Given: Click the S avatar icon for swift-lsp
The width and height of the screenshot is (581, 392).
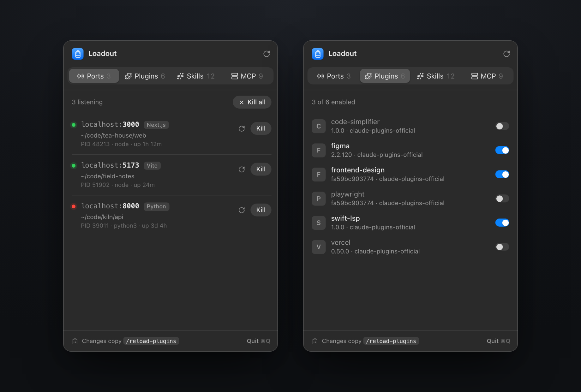Looking at the screenshot, I should tap(319, 223).
